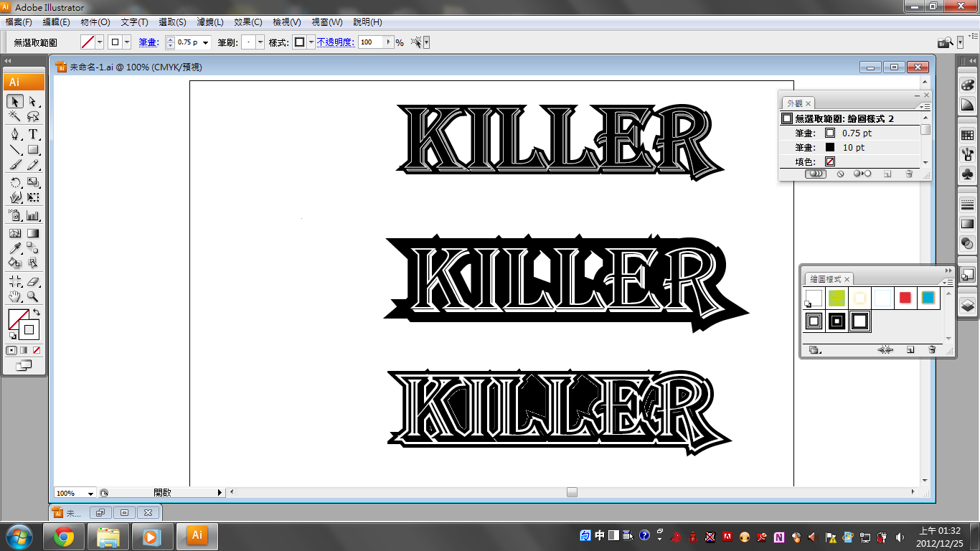The image size is (980, 551).
Task: Select the Warp tool
Action: (x=15, y=197)
